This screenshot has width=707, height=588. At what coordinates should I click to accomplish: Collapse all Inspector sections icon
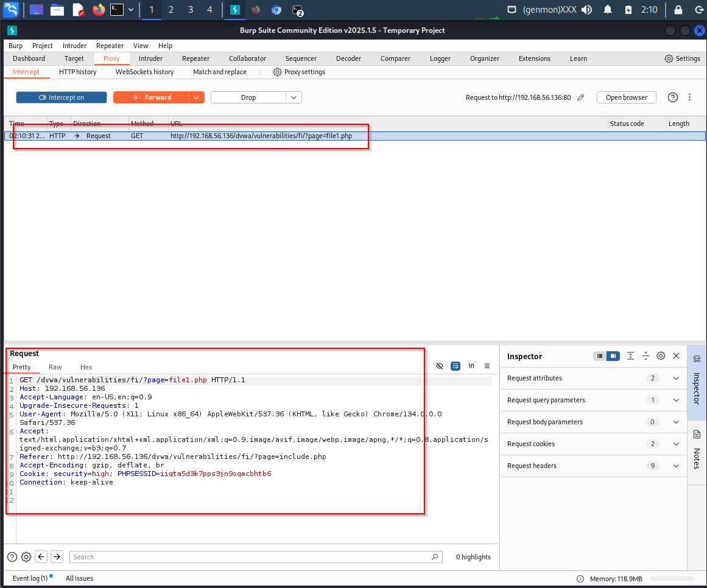pos(645,356)
